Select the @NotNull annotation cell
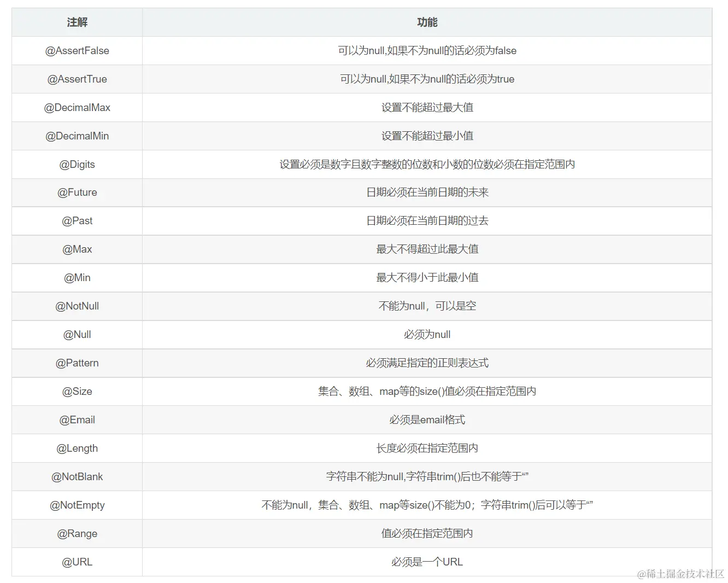Viewport: 728px width, 583px height. tap(77, 306)
